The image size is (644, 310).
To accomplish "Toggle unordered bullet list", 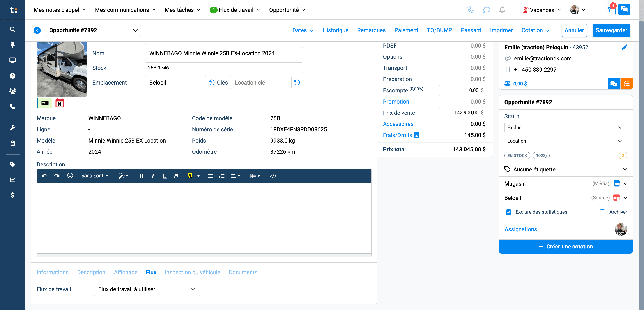I will click(210, 176).
